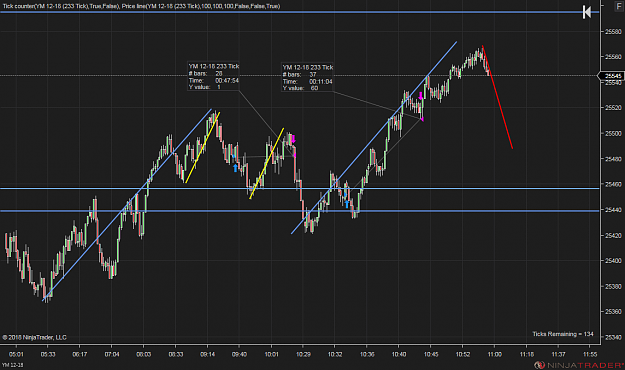
Task: Click the 10:36 time axis label
Action: click(367, 354)
